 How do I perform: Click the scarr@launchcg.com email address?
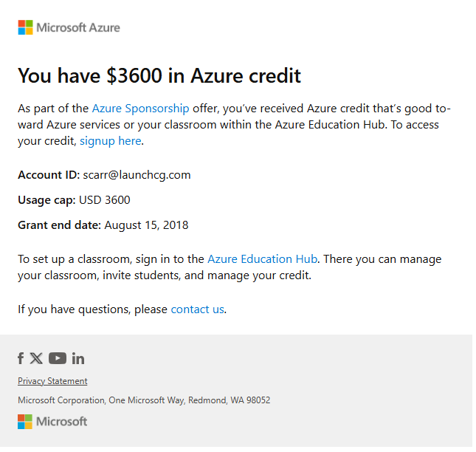tap(137, 175)
